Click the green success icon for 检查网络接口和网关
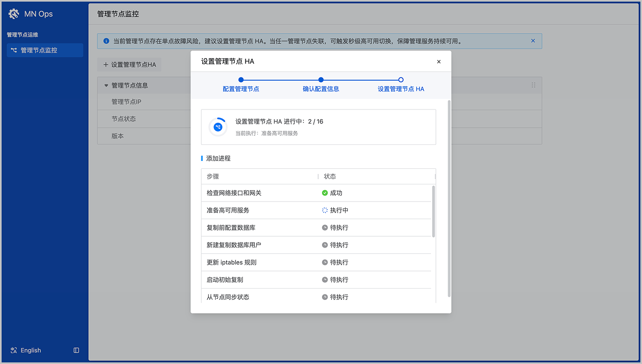Viewport: 642px width, 364px height. [x=325, y=193]
